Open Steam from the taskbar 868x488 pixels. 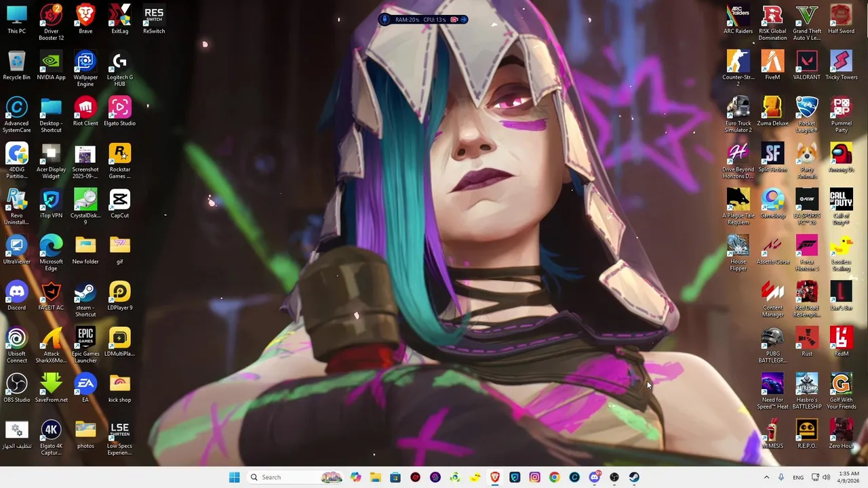(634, 477)
